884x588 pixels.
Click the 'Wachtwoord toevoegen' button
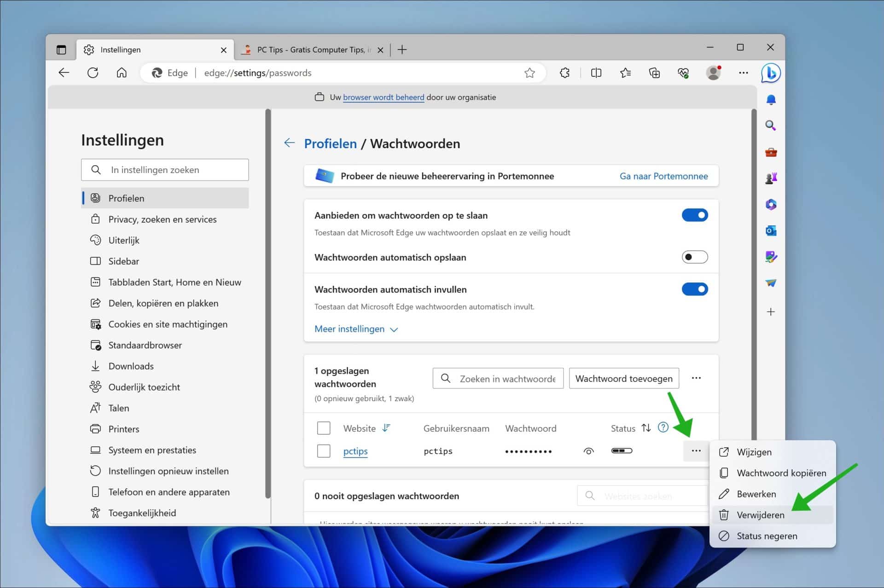tap(624, 378)
